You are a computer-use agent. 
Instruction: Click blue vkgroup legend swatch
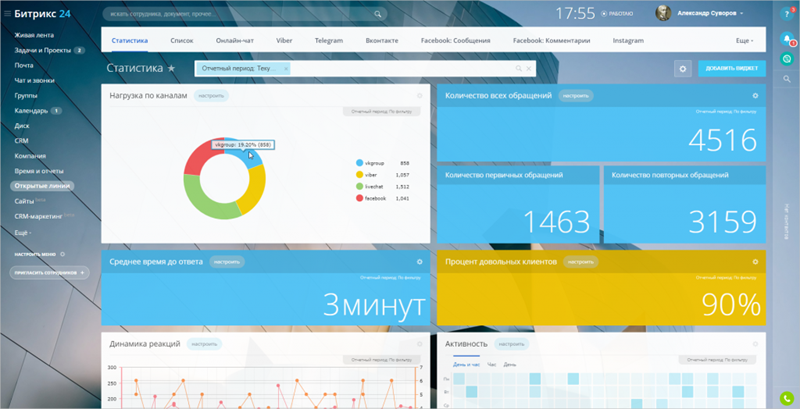[359, 163]
